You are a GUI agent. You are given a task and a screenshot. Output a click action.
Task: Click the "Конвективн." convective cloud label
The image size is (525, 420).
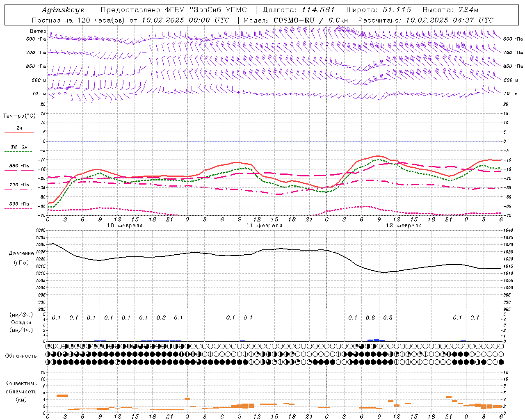click(x=21, y=383)
